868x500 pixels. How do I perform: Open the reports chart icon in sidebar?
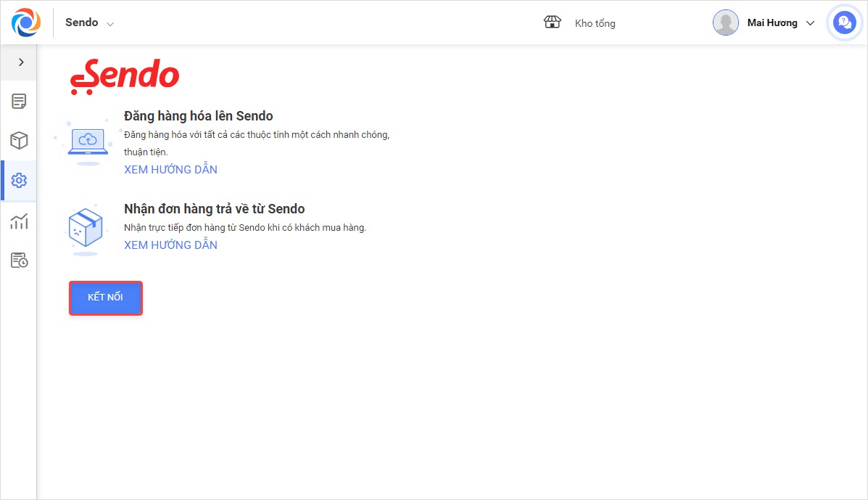[19, 221]
